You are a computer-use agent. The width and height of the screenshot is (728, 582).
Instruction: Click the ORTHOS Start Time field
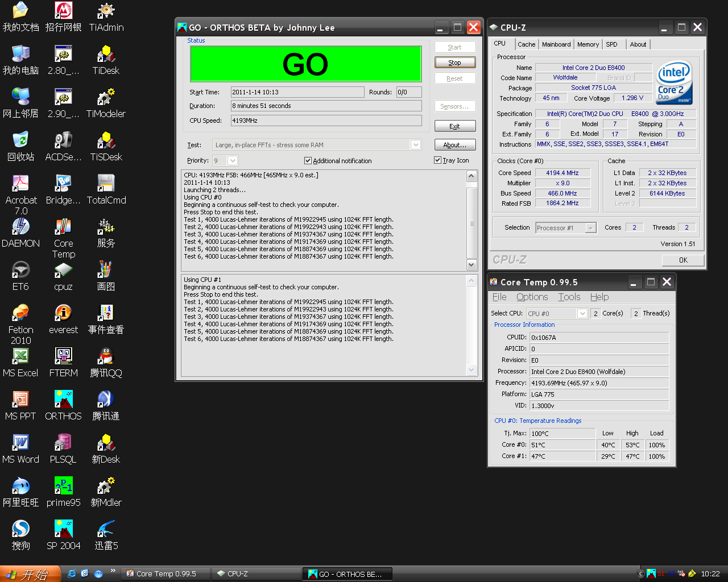[297, 92]
